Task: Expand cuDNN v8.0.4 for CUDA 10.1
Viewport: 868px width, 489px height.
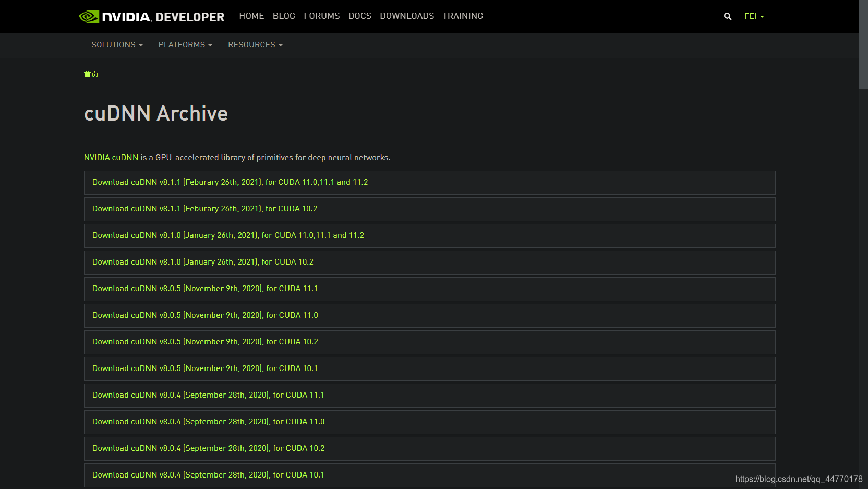Action: (429, 475)
